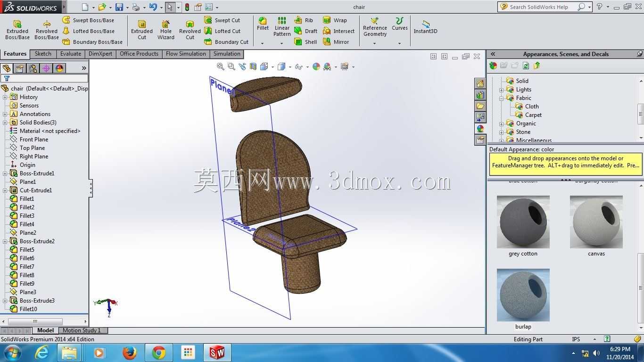Collapse the Fabric appearance folder
This screenshot has width=644, height=362.
(502, 98)
